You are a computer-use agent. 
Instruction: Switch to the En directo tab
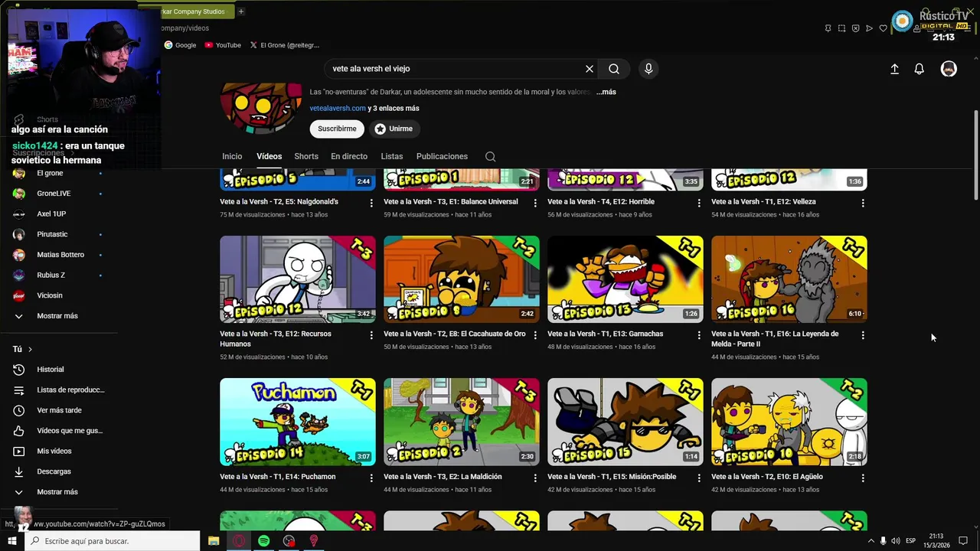(x=349, y=156)
